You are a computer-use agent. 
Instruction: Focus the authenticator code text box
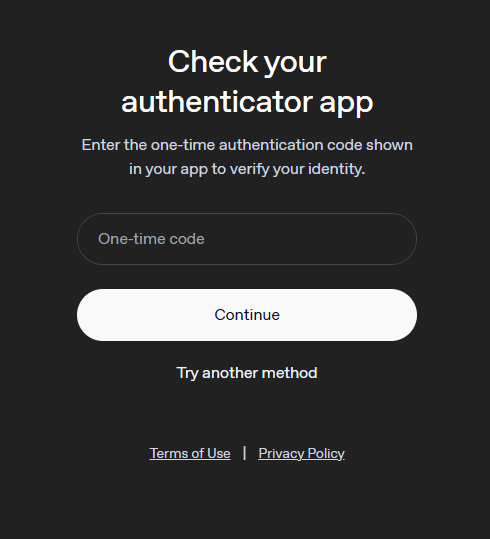click(x=247, y=239)
